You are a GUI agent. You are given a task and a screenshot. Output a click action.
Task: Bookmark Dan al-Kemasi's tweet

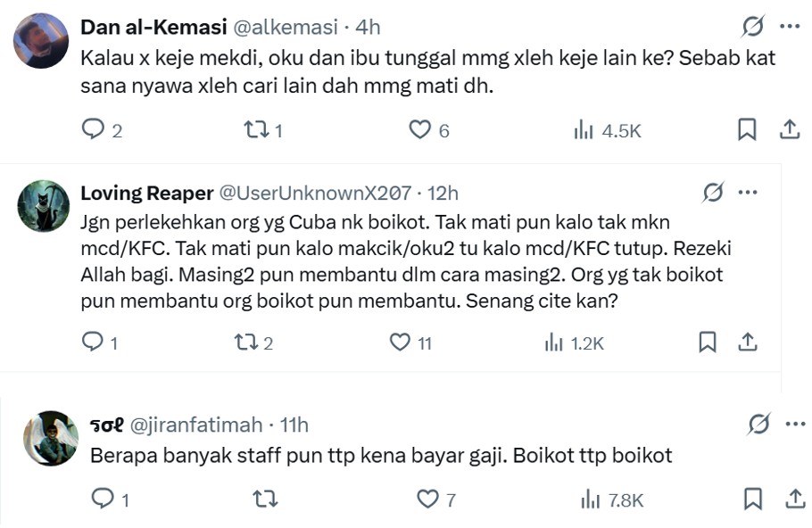(747, 130)
